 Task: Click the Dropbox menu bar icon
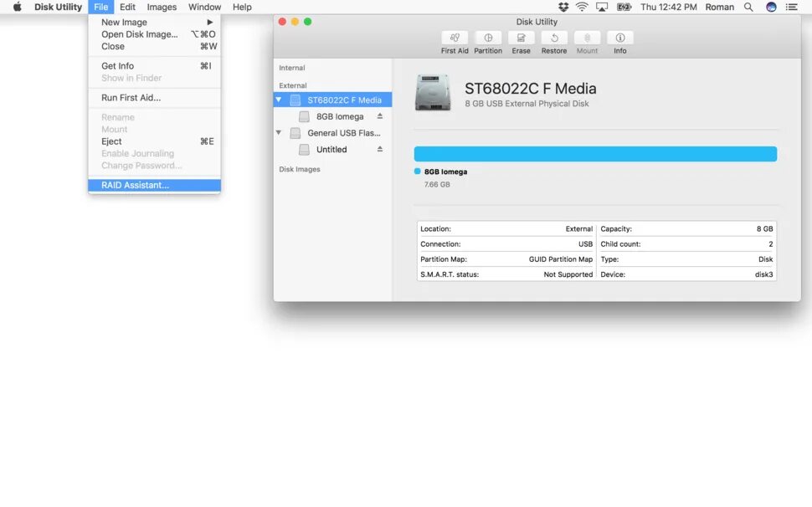point(563,7)
